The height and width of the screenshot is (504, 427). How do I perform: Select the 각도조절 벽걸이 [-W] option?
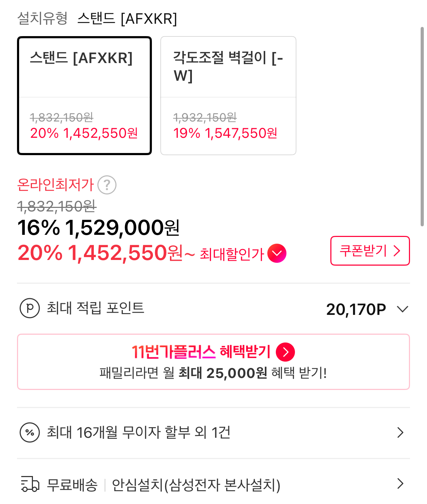[x=228, y=96]
